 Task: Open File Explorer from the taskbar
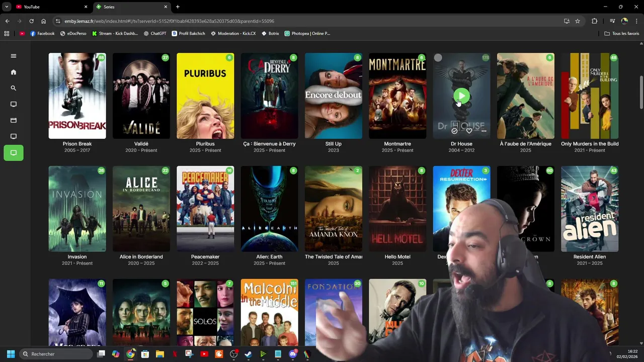[160, 354]
